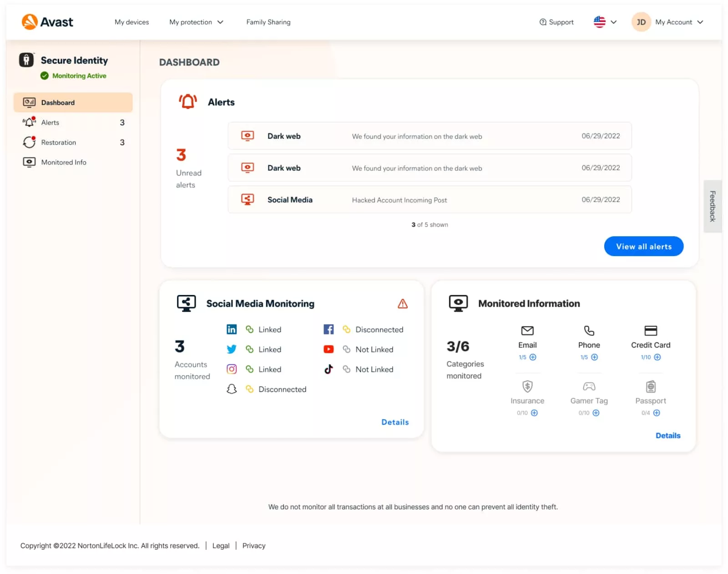Open the language flag selector

(x=605, y=22)
